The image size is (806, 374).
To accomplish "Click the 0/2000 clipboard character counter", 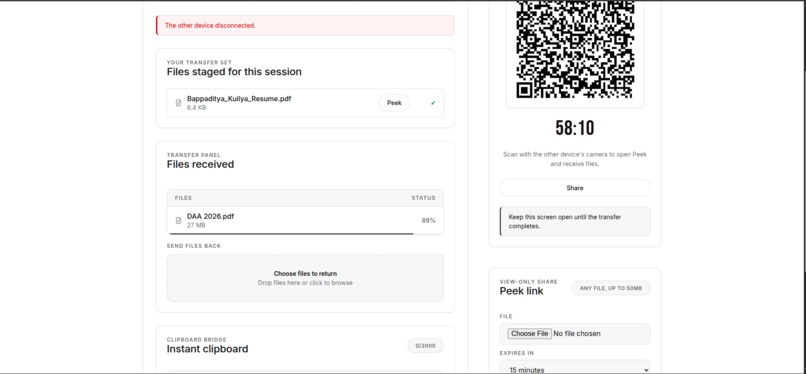I will pyautogui.click(x=426, y=346).
